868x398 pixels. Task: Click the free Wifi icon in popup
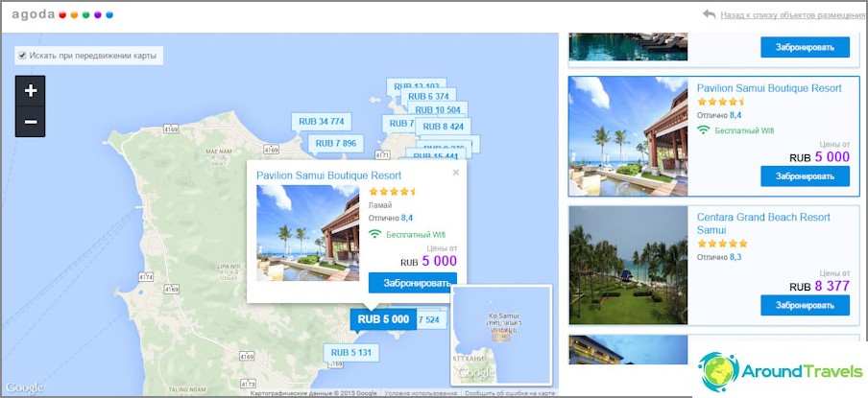pos(375,234)
